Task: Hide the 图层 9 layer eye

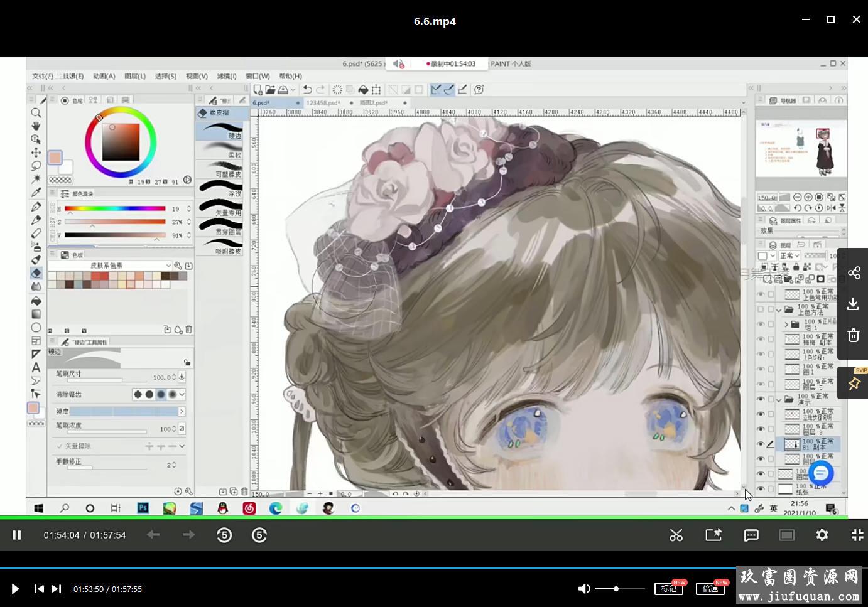Action: point(761,429)
